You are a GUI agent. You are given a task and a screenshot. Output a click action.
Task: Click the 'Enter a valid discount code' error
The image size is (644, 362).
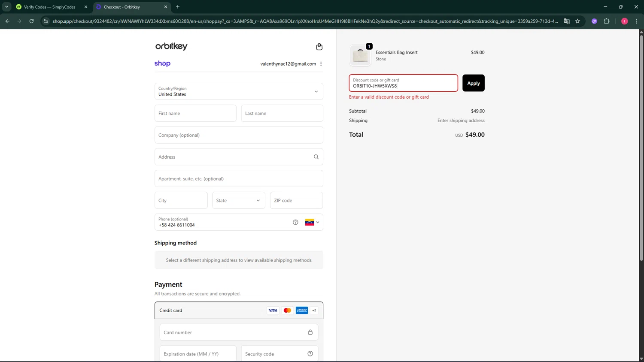[x=389, y=97]
